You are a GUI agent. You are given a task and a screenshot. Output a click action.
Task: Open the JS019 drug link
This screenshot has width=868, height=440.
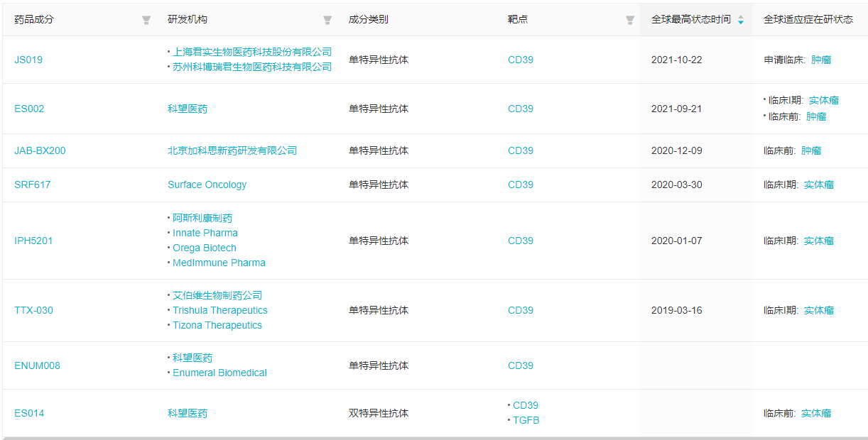(x=28, y=60)
